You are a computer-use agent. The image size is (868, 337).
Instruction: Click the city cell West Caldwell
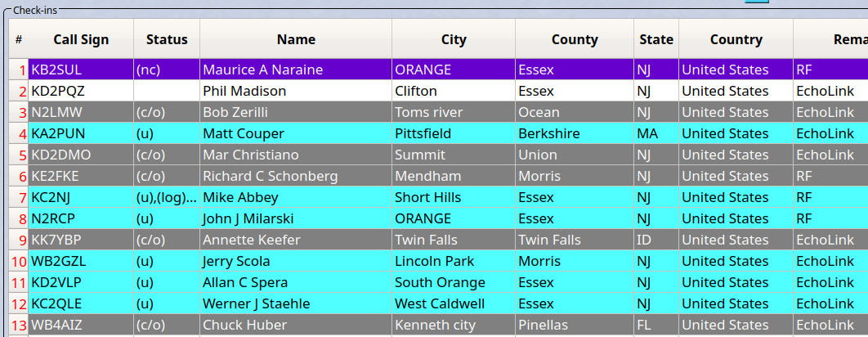click(454, 303)
